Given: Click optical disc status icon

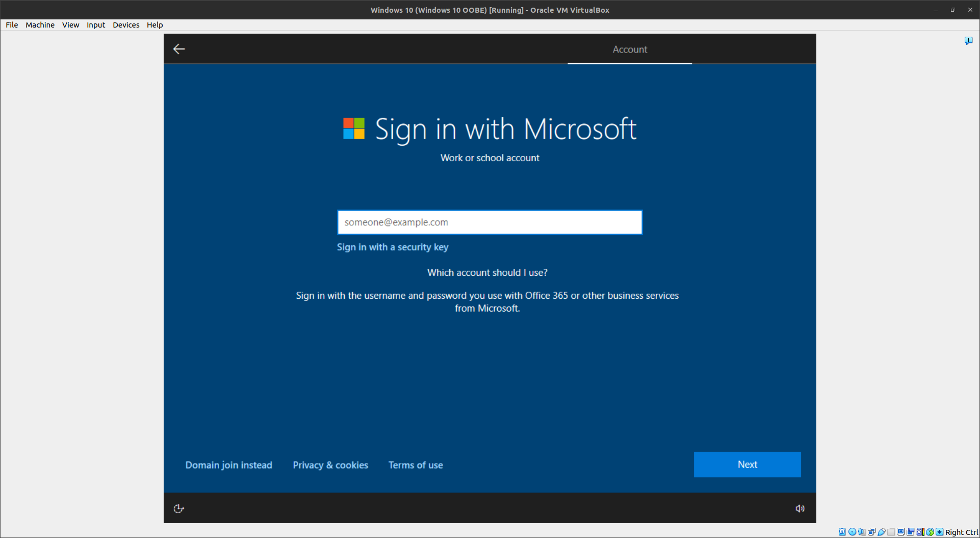Looking at the screenshot, I should click(852, 532).
